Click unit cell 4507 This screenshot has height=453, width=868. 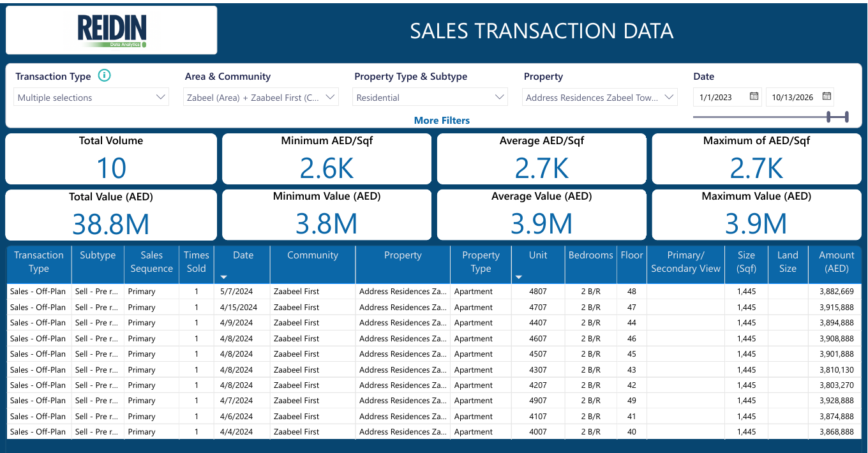(x=538, y=354)
